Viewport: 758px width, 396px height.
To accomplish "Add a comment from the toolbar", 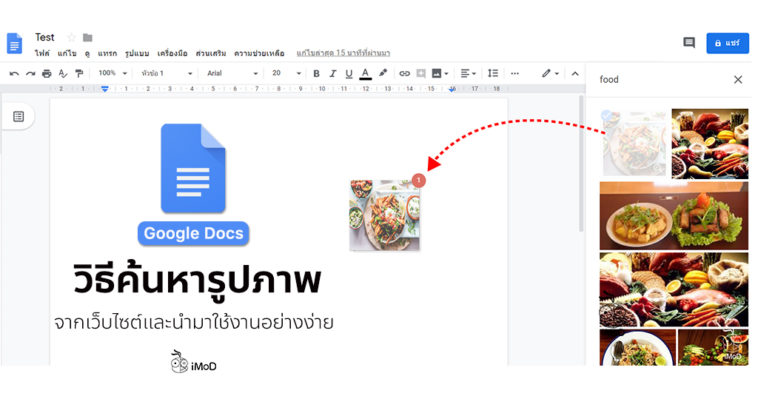I will pos(421,73).
